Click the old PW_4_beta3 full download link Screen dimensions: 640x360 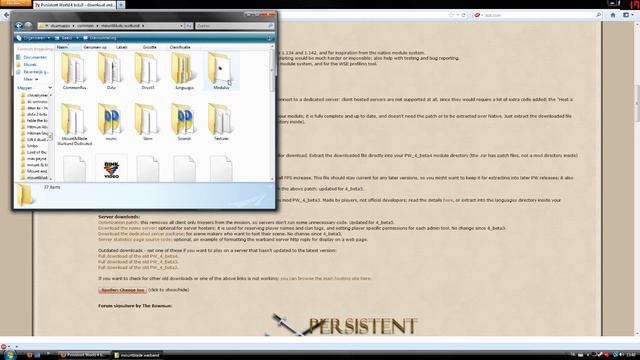pyautogui.click(x=138, y=262)
